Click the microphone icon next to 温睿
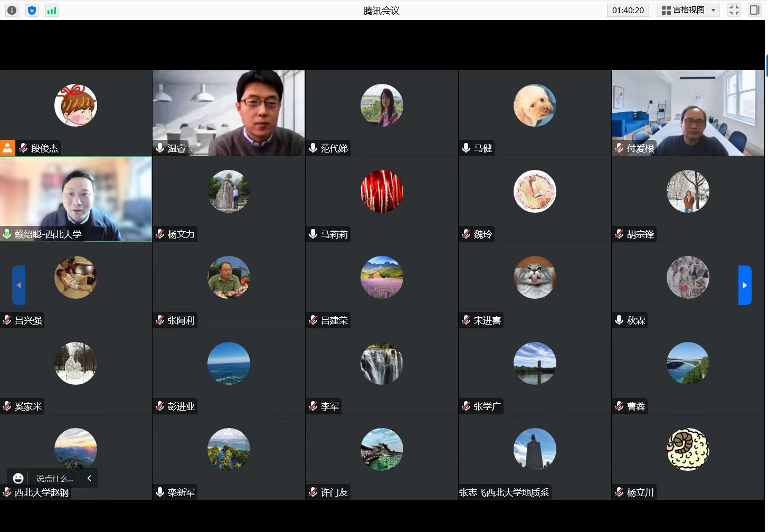768x532 pixels. [160, 148]
